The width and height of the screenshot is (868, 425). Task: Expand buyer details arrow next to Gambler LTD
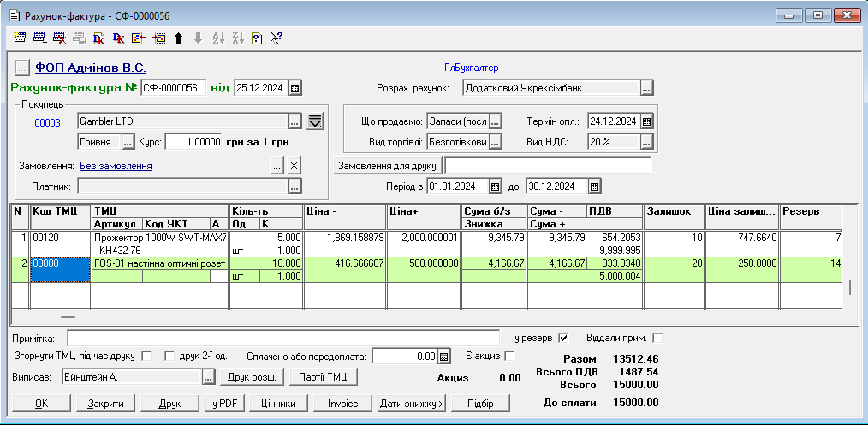click(x=314, y=121)
